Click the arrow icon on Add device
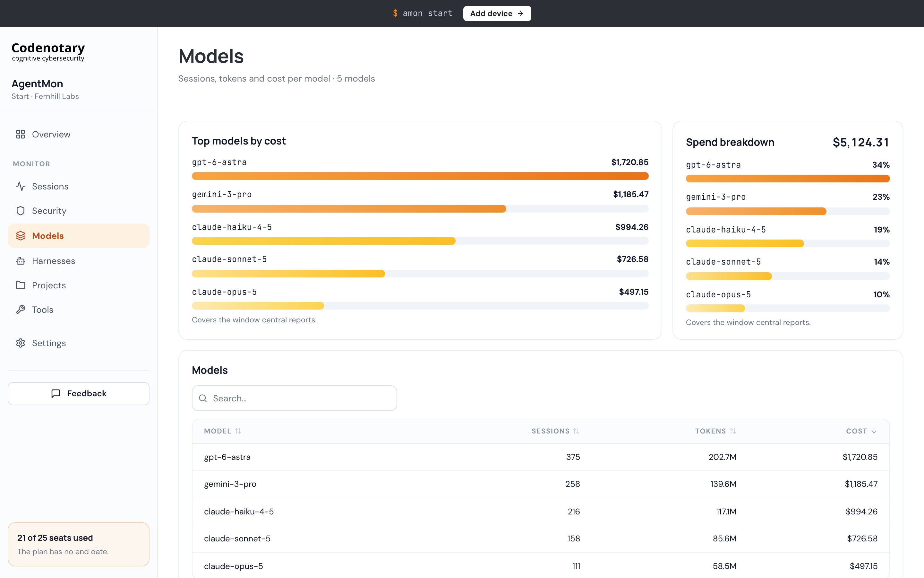 (x=520, y=13)
